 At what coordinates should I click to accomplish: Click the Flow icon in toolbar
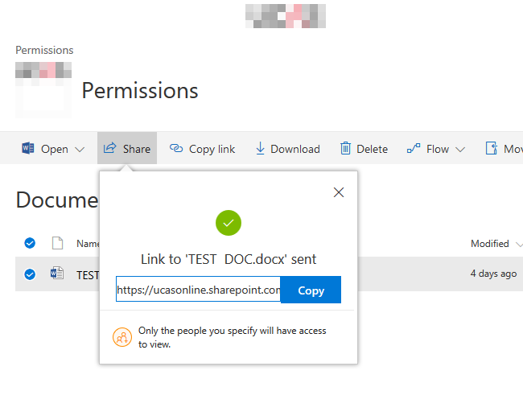[414, 149]
